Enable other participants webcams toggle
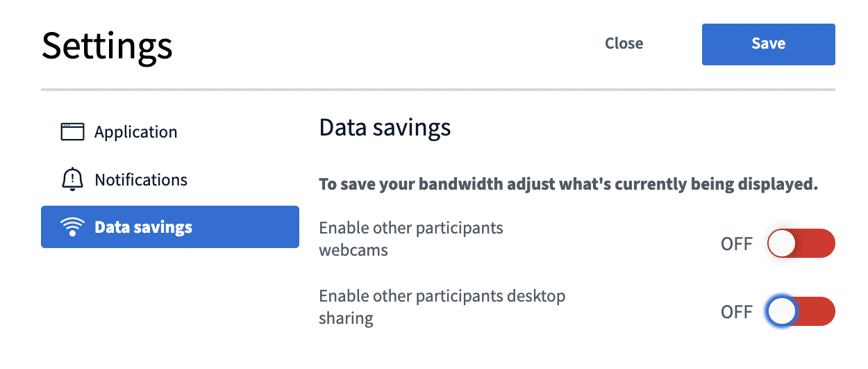868x369 pixels. (x=801, y=243)
